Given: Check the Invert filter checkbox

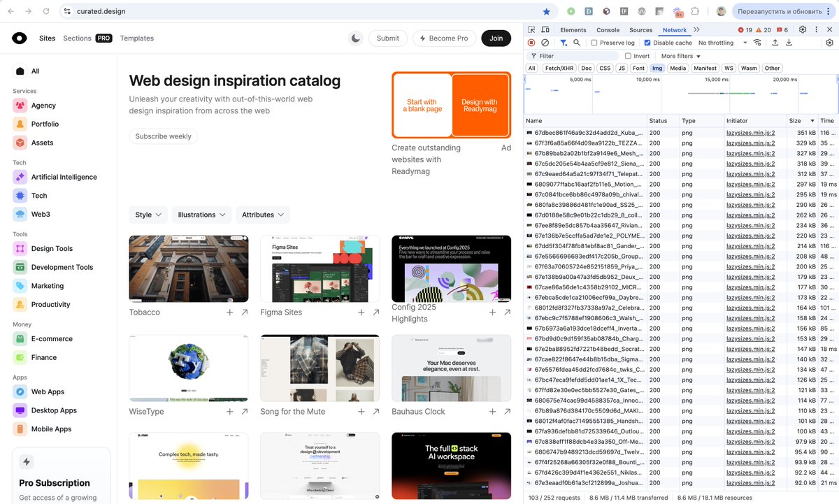Looking at the screenshot, I should click(x=628, y=56).
